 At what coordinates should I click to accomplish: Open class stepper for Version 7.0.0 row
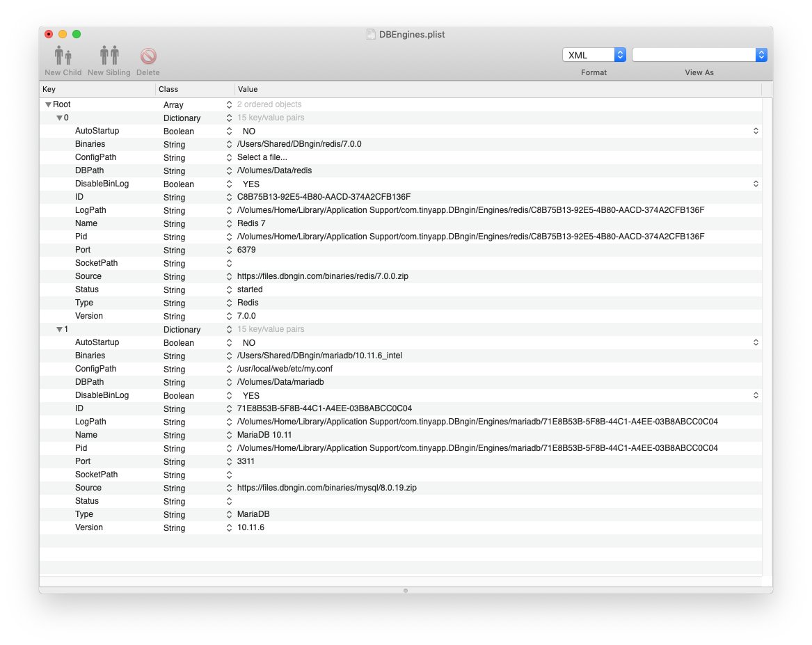click(x=229, y=317)
